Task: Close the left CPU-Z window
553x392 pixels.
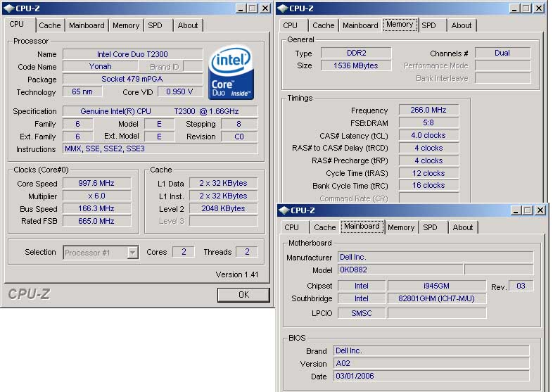Action: (265, 8)
